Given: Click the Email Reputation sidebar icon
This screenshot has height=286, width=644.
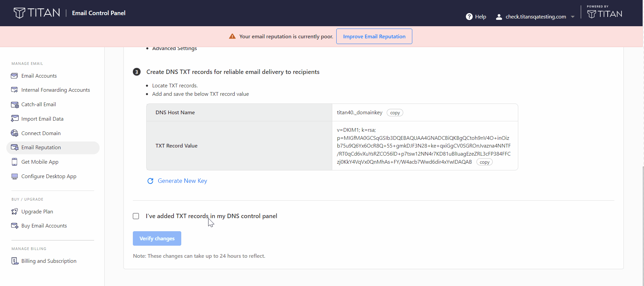Looking at the screenshot, I should tap(14, 148).
